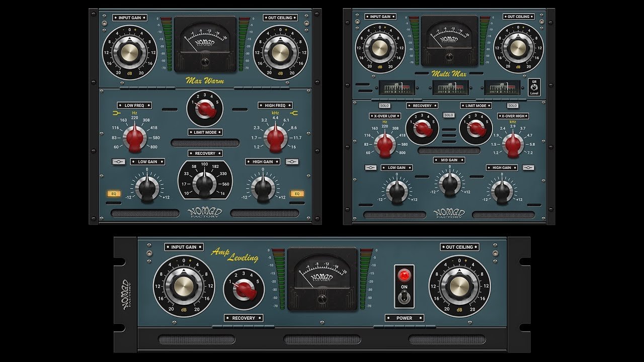
Task: Toggle the curve-shape button beside Max Warm HIGH GAIN
Action: (292, 162)
